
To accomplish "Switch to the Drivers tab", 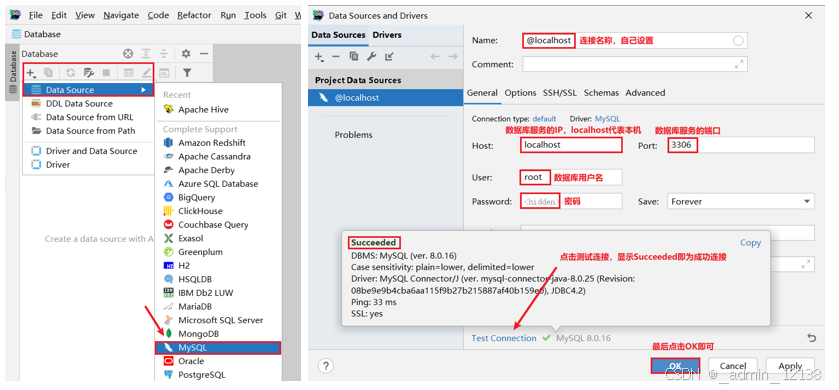I will point(387,35).
